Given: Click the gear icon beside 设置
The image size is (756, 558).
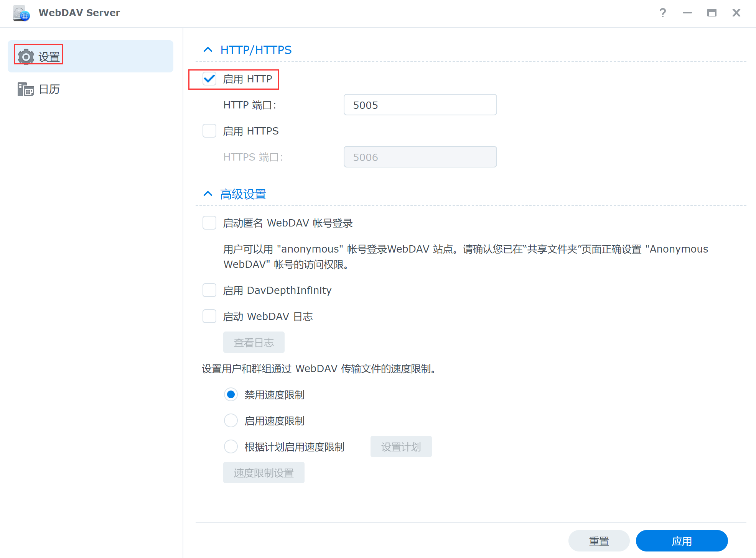Looking at the screenshot, I should coord(26,57).
